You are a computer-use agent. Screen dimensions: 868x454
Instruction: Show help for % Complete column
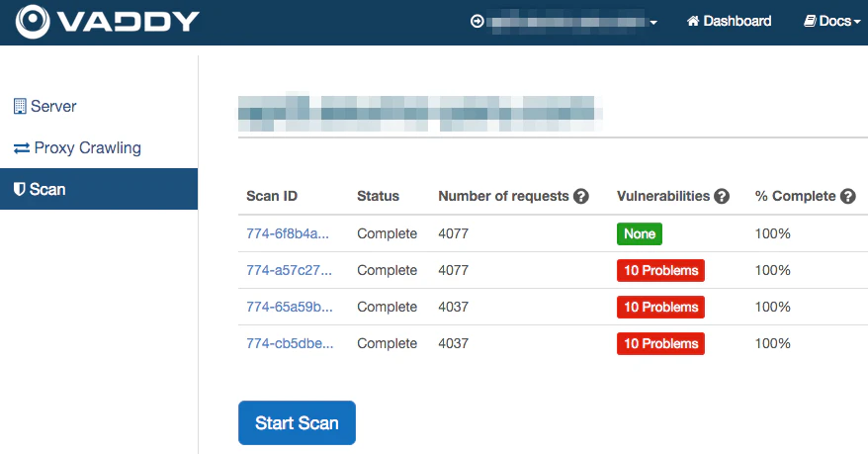click(x=847, y=196)
